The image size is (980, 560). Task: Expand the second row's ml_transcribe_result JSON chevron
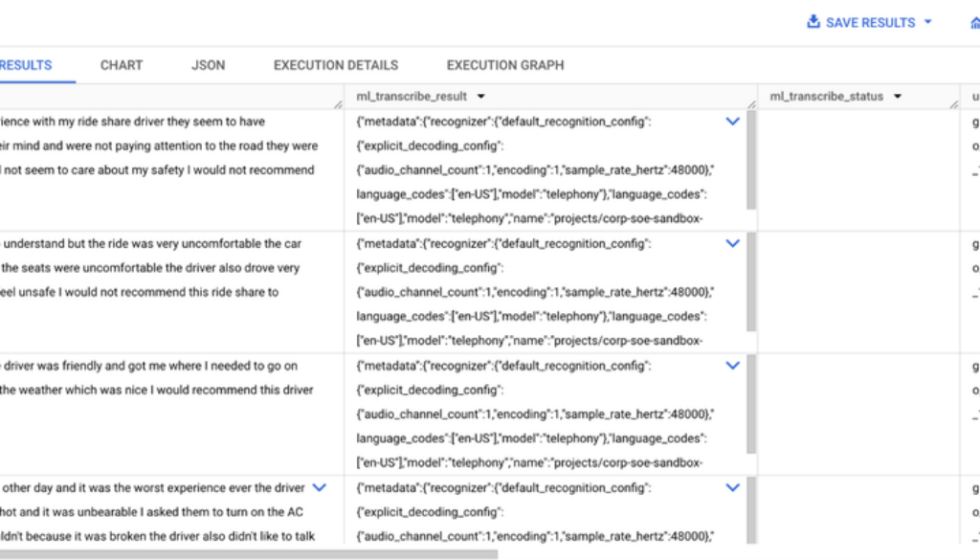click(733, 243)
